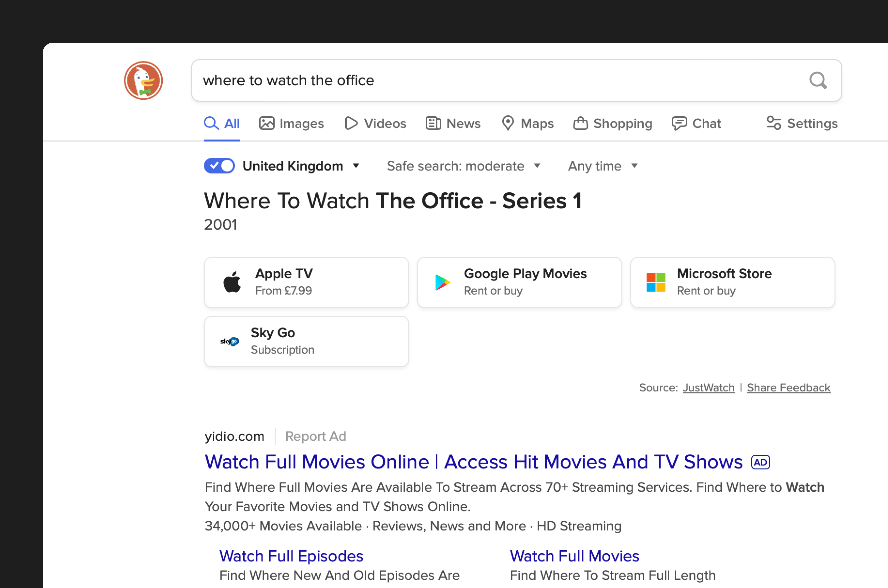Screen dimensions: 888x588
Task: Click the Videos tab play icon
Action: click(x=351, y=123)
